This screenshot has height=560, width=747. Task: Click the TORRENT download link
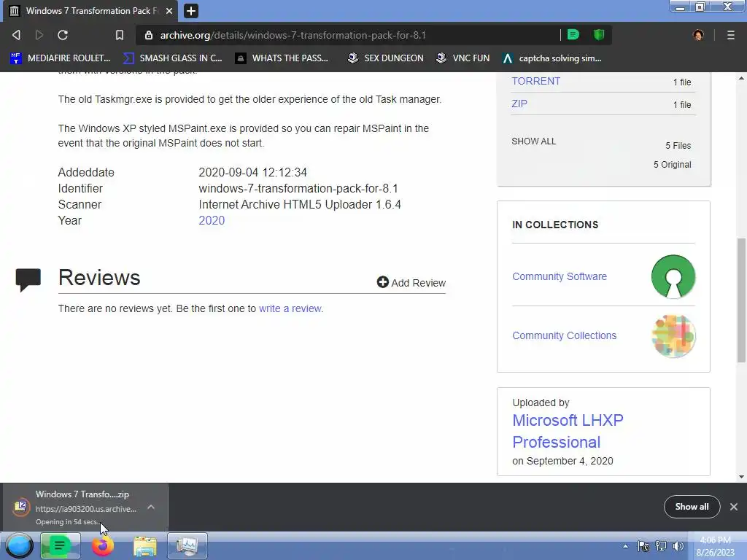click(535, 81)
